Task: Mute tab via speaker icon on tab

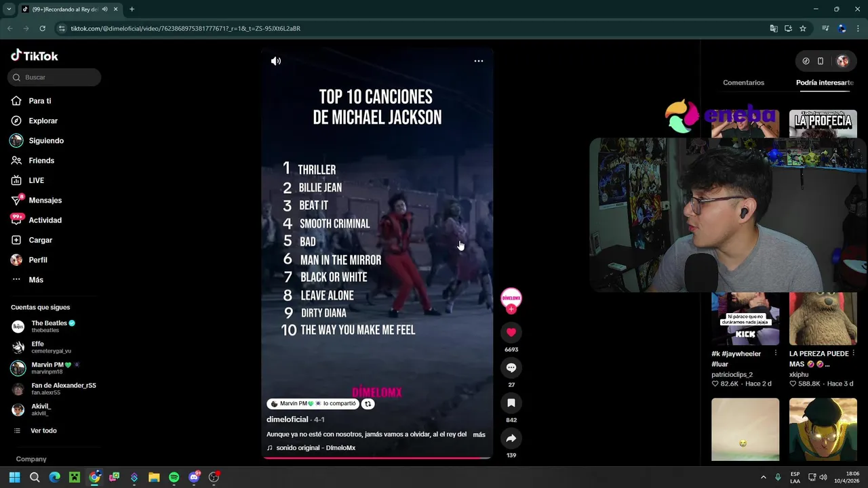Action: [104, 9]
